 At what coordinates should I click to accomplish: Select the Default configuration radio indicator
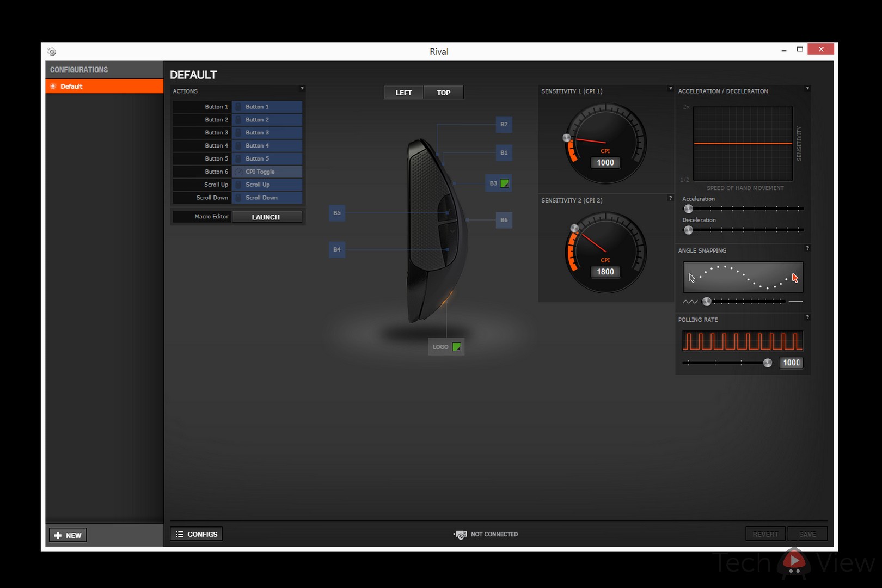point(53,86)
